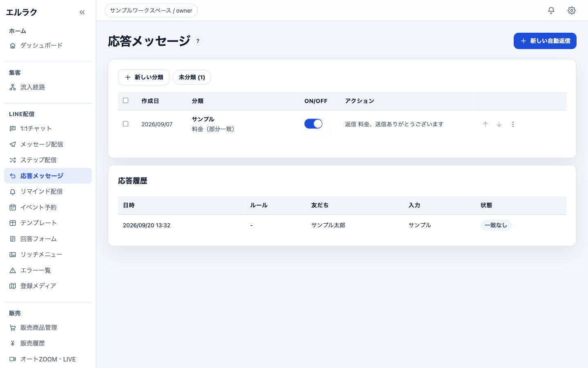Click the help question mark icon
Screen dimensions: 588x368
tap(198, 41)
